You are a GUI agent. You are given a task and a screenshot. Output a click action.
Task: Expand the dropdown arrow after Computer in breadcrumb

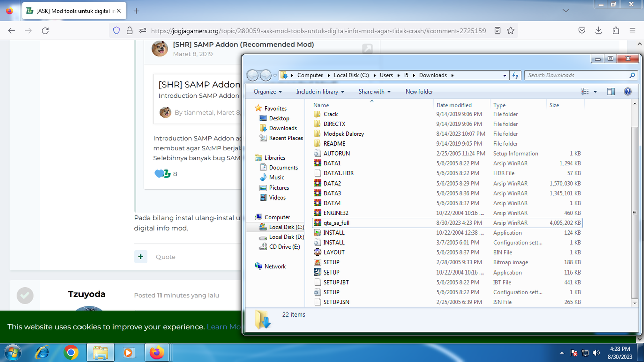click(329, 75)
